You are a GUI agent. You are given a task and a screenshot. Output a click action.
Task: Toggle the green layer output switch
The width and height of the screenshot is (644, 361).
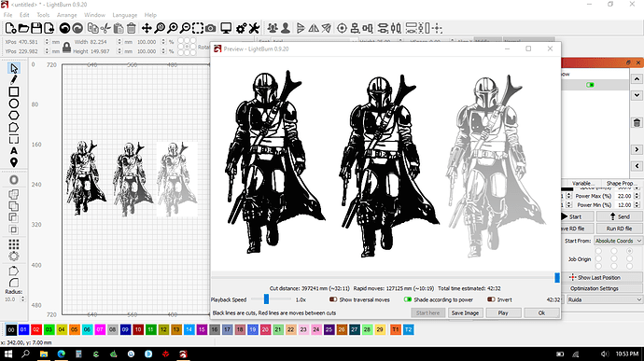coord(590,85)
